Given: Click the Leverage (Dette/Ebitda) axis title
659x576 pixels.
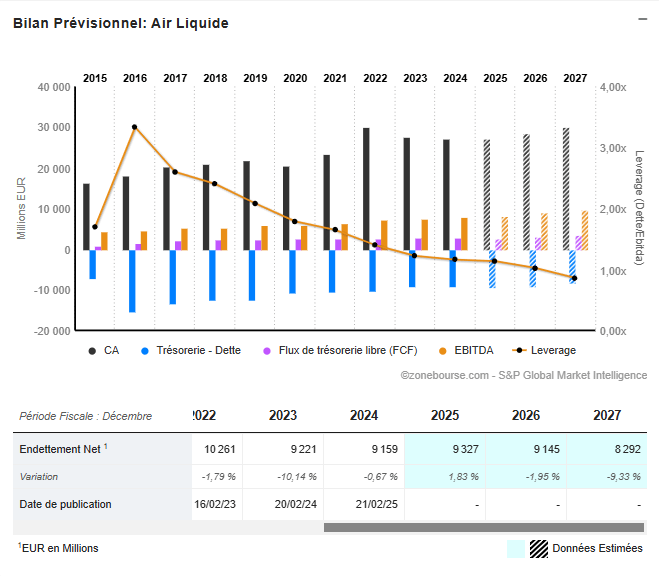Looking at the screenshot, I should (639, 208).
